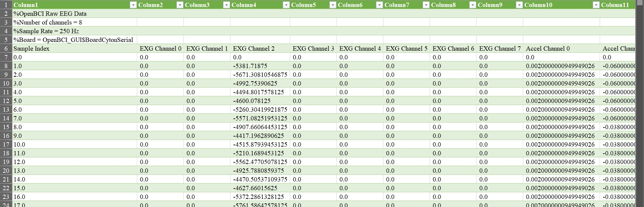The width and height of the screenshot is (644, 207).
Task: Select cell with value -4417.1962890625
Action: click(x=260, y=136)
